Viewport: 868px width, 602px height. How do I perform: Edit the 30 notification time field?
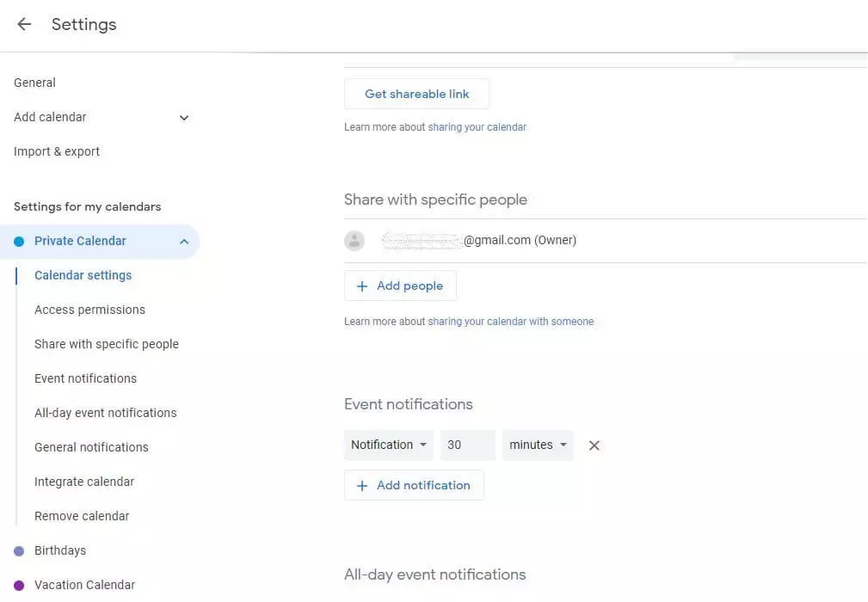coord(468,445)
